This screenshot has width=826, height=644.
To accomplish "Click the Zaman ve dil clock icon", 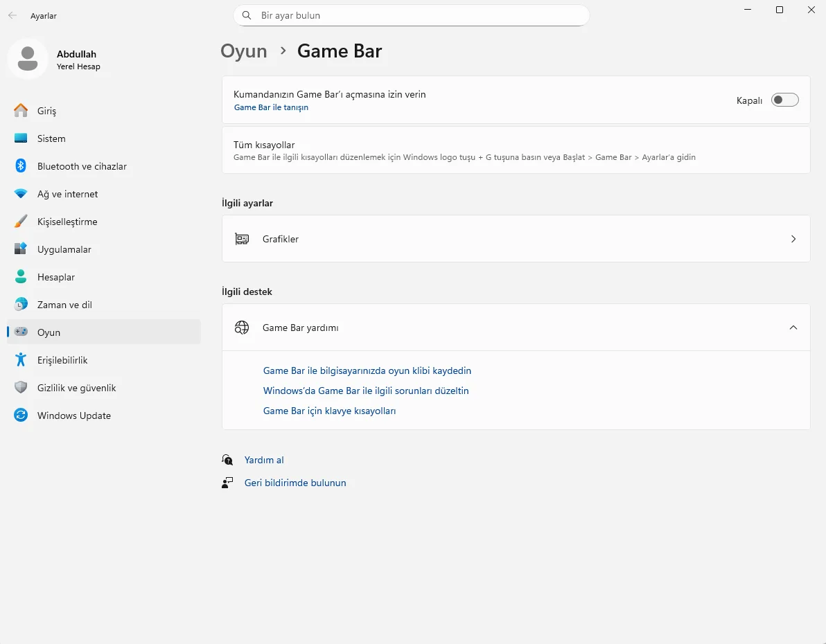I will click(21, 305).
